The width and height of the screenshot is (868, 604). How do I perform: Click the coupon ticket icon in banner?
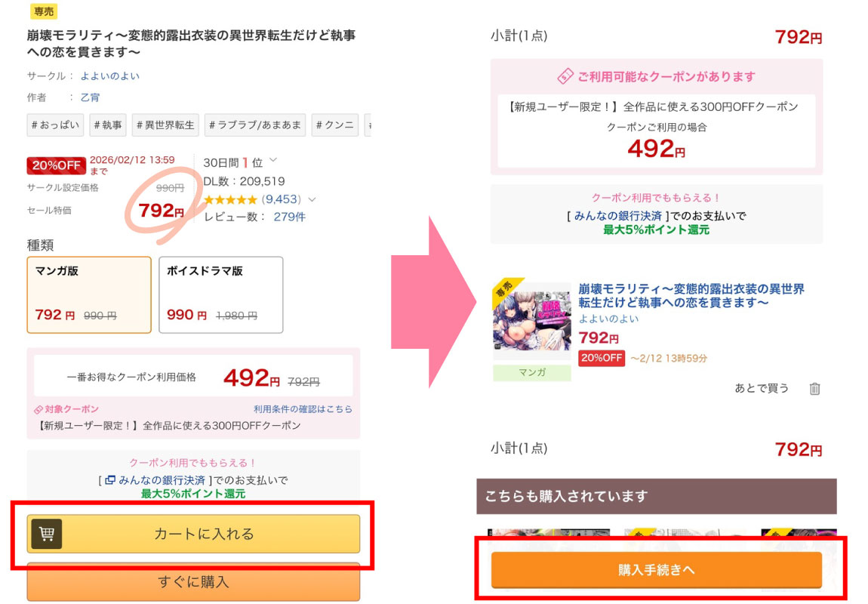[x=565, y=76]
